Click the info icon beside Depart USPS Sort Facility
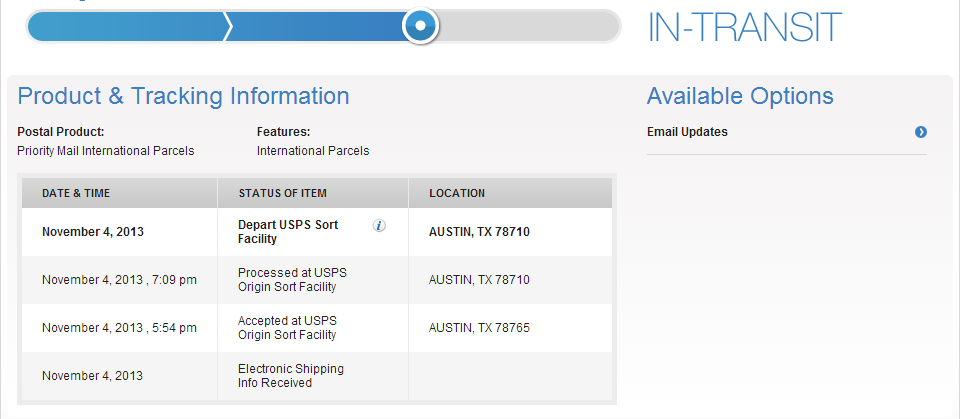960x419 pixels. (379, 226)
